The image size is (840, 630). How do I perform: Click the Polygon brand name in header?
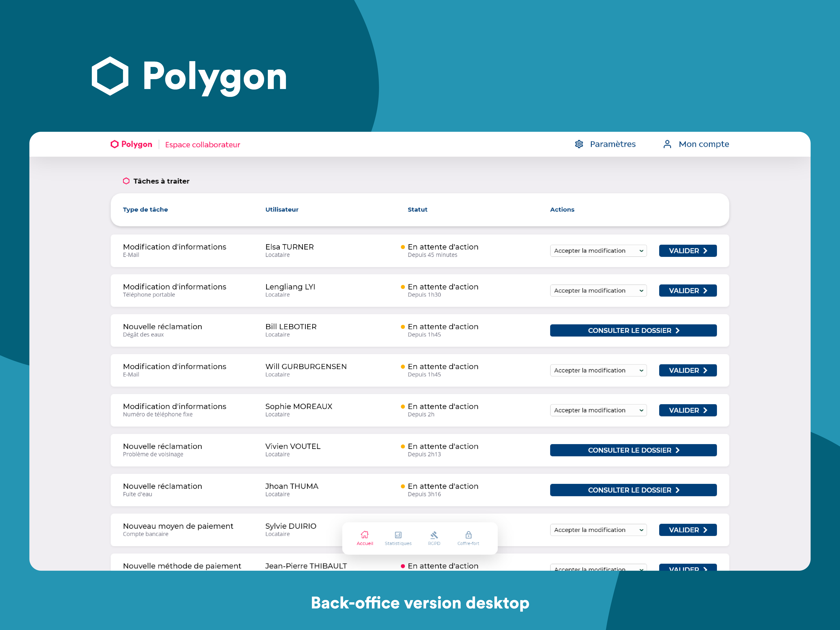(x=137, y=144)
